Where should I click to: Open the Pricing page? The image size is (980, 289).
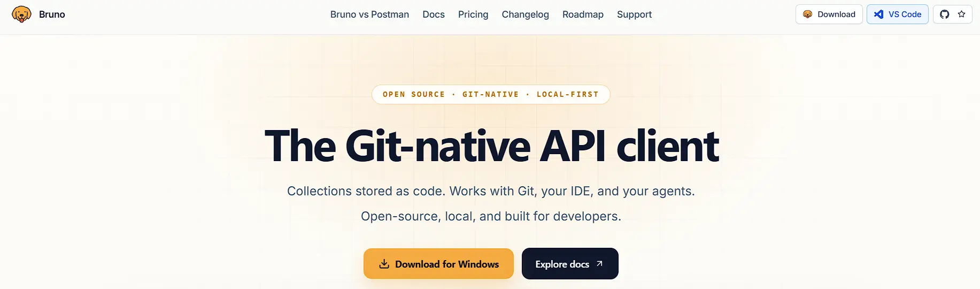click(473, 14)
